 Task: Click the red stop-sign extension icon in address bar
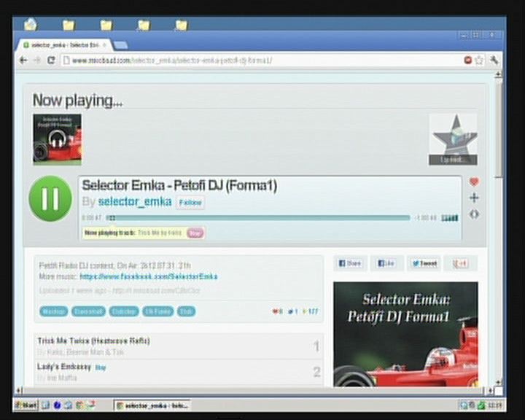[x=467, y=61]
